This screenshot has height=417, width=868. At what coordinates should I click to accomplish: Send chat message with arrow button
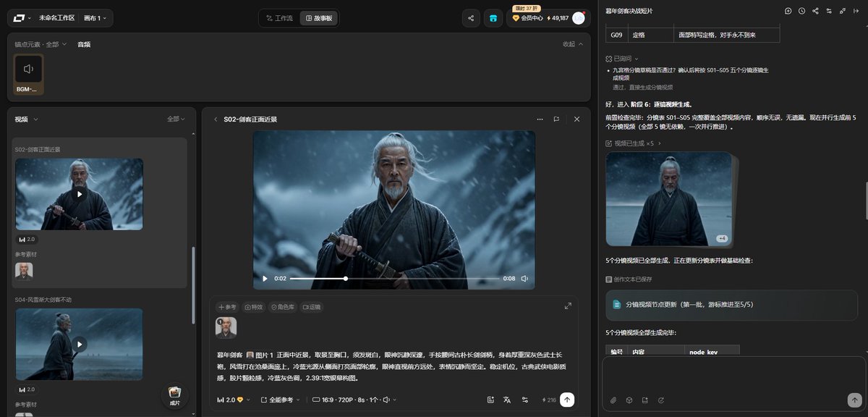click(855, 400)
